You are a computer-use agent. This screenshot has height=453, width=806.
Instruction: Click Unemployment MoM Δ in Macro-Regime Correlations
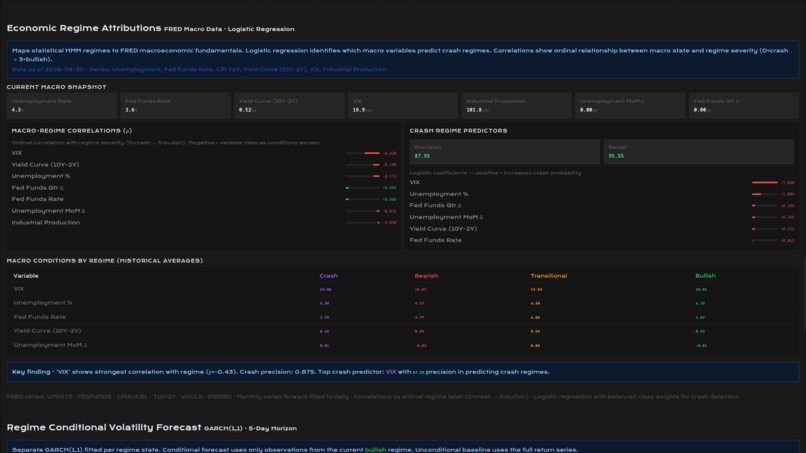(x=204, y=211)
